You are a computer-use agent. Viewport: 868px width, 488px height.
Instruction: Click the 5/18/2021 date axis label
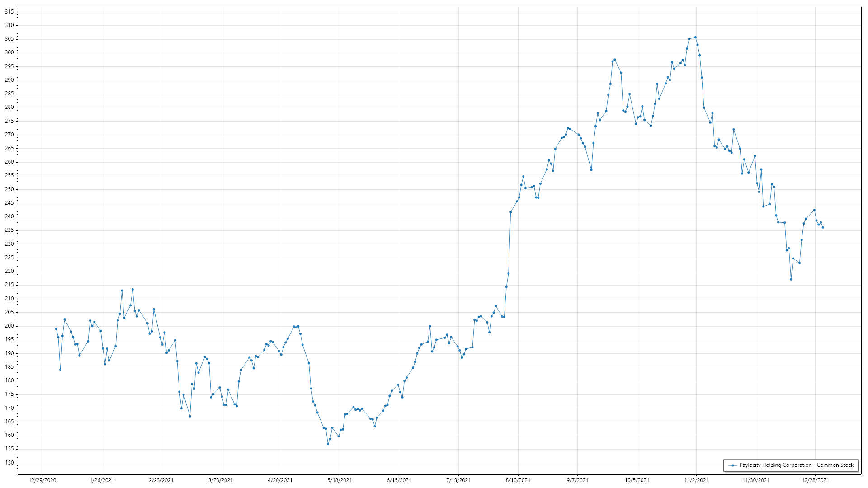coord(340,480)
